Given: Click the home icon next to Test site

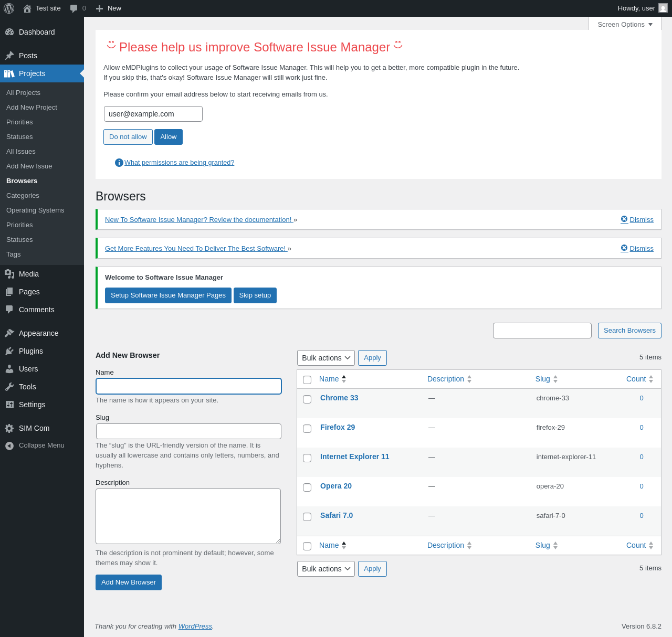Looking at the screenshot, I should (x=27, y=8).
